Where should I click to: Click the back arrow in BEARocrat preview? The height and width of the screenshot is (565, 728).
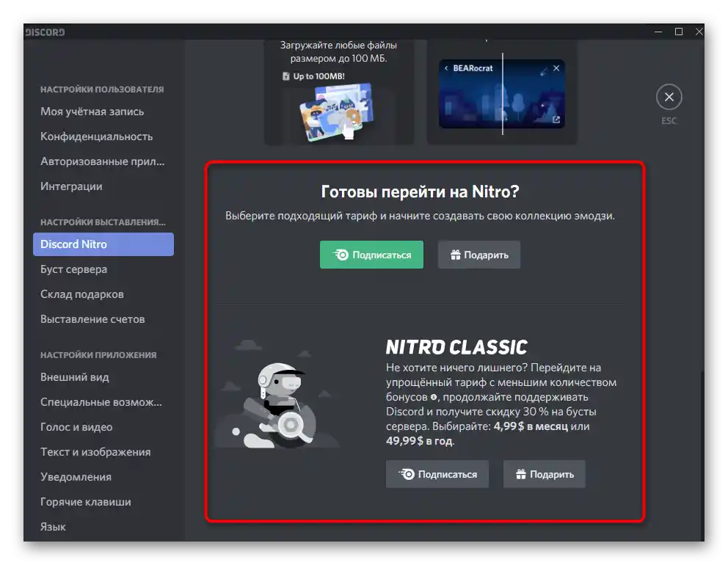[x=446, y=68]
